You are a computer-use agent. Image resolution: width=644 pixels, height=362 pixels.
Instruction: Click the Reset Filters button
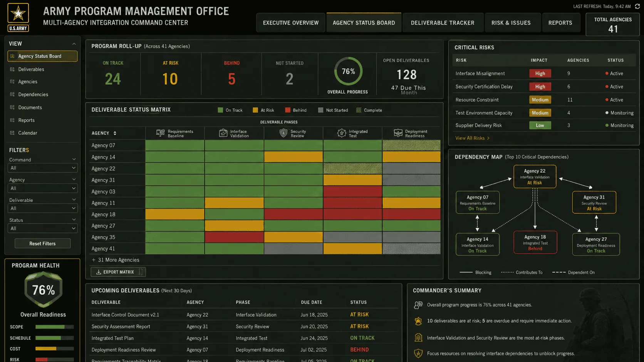pos(42,244)
